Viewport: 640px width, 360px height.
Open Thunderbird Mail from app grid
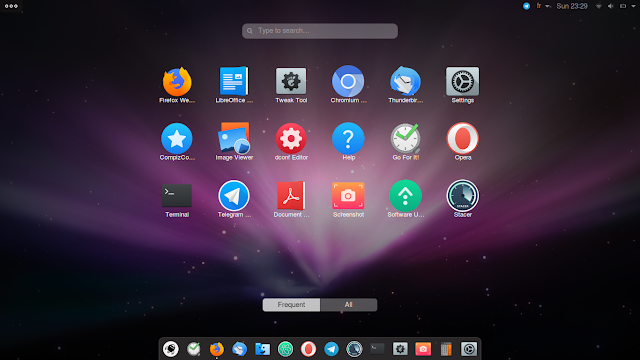point(405,81)
